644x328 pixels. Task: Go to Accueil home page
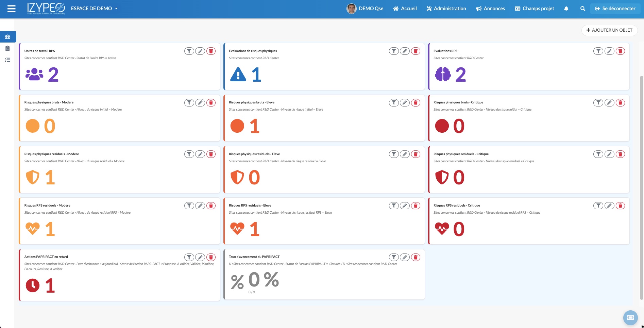pos(405,9)
